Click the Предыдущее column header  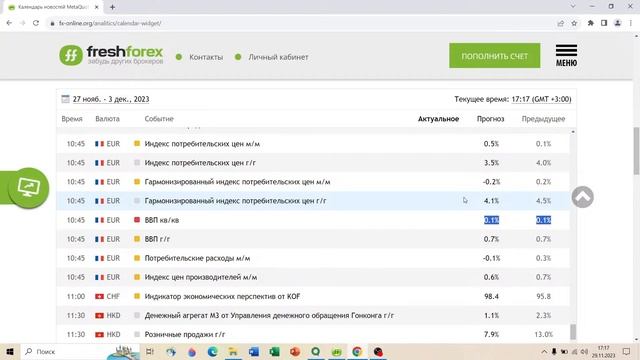[543, 119]
